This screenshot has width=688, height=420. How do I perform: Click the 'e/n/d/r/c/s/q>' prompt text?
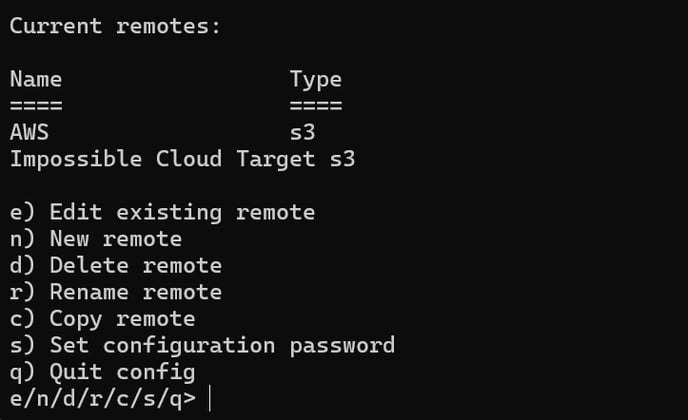tap(103, 399)
